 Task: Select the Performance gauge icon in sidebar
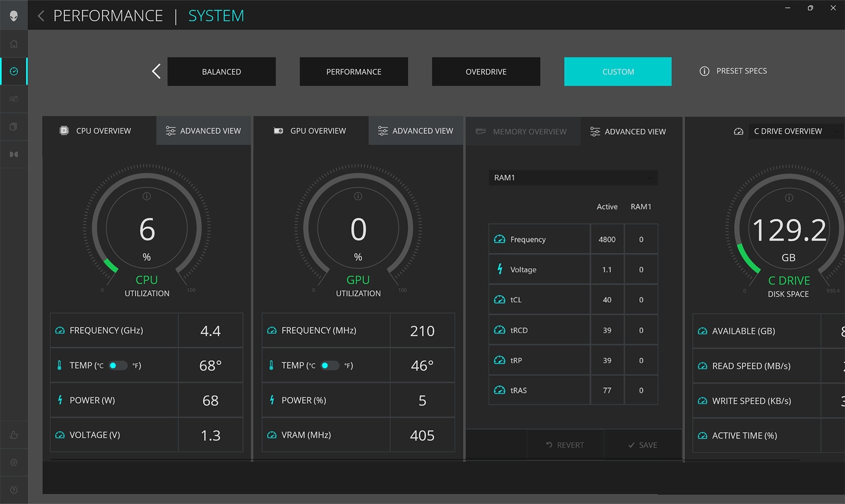[x=14, y=71]
